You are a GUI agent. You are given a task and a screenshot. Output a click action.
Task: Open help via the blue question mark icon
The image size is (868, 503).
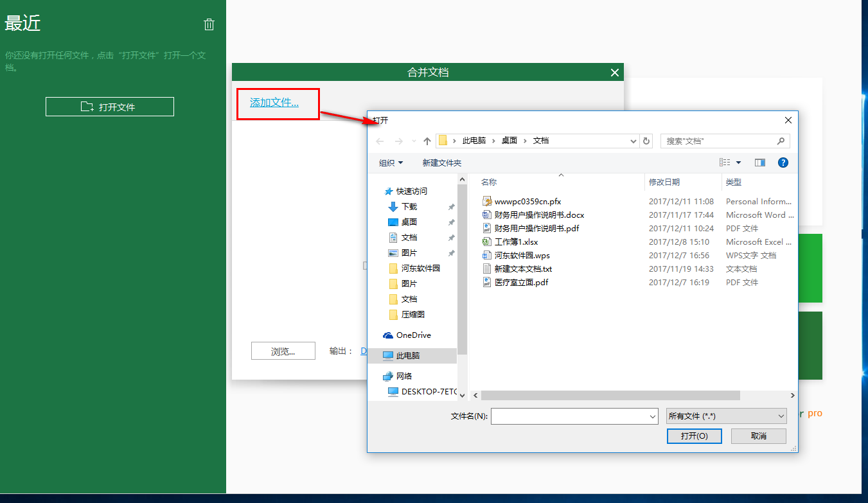click(x=783, y=163)
